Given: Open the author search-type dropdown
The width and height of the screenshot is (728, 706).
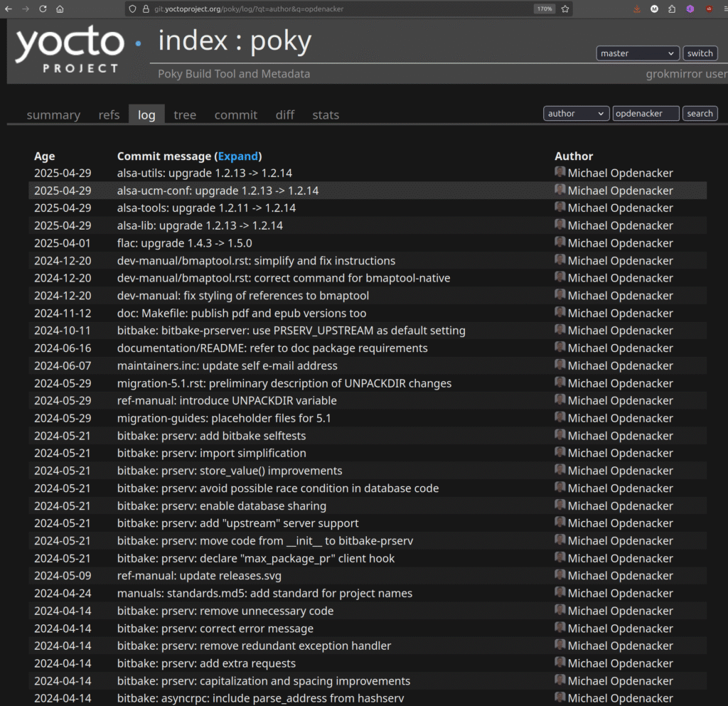Looking at the screenshot, I should click(x=576, y=113).
